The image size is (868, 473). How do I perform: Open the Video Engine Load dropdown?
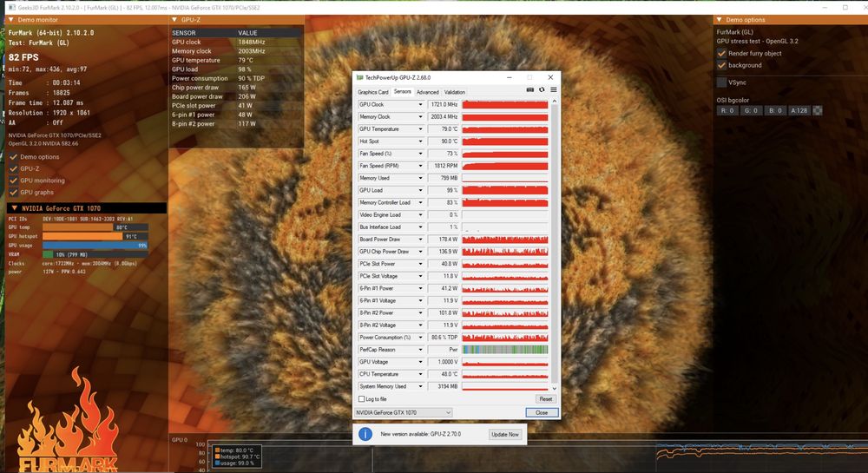[420, 214]
